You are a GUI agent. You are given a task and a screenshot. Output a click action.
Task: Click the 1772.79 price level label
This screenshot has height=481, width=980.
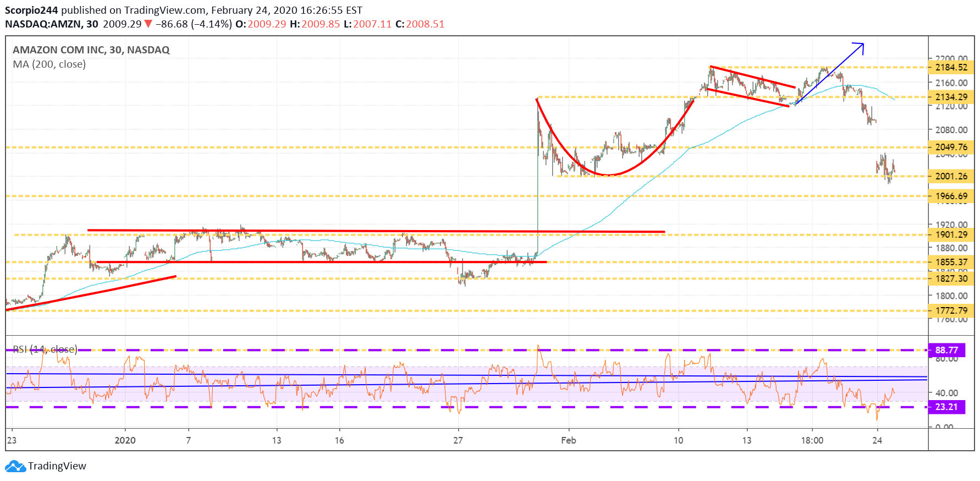coord(951,310)
